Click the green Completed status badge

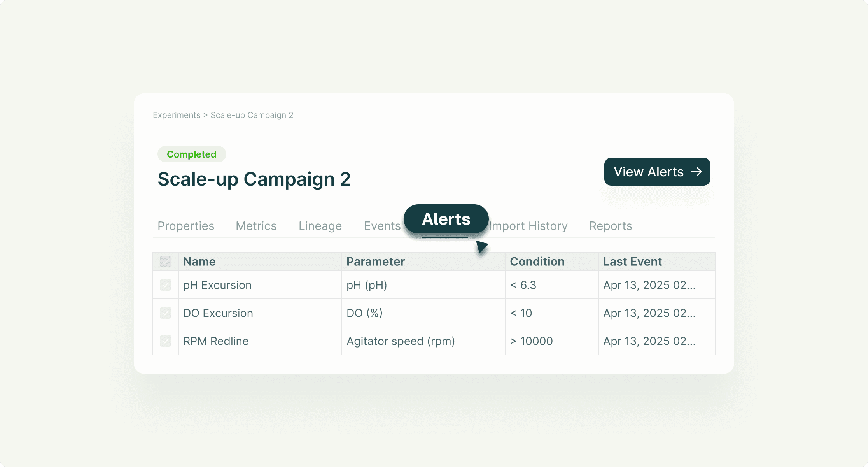coord(191,154)
